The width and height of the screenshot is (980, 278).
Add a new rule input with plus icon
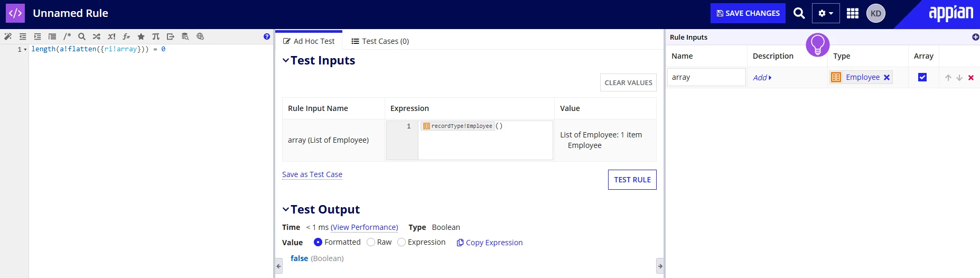[975, 37]
